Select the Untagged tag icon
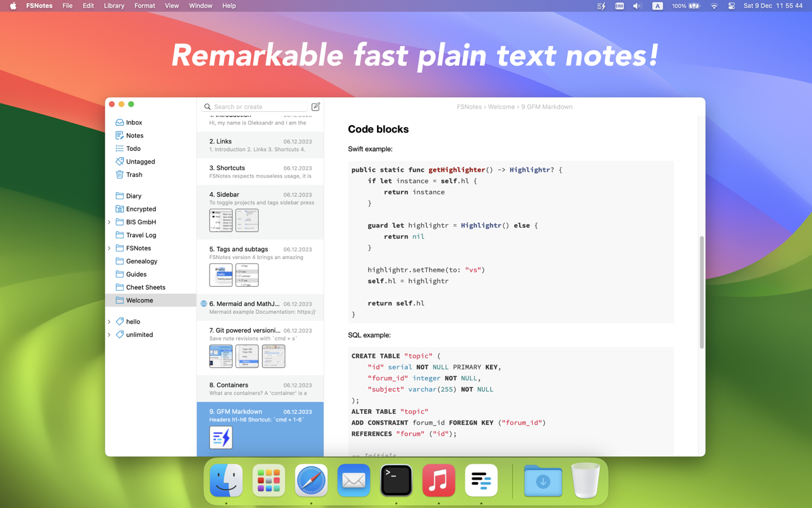The image size is (812, 508). [119, 162]
